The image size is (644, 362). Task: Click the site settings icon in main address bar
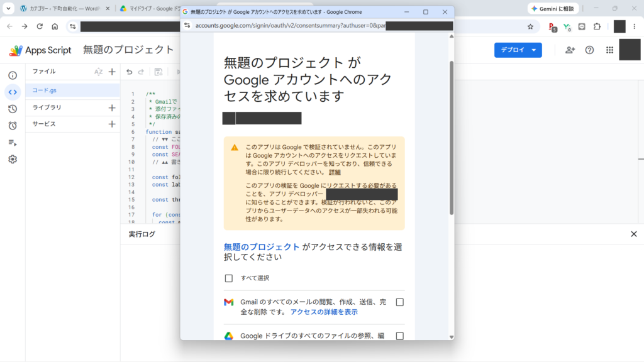click(73, 26)
